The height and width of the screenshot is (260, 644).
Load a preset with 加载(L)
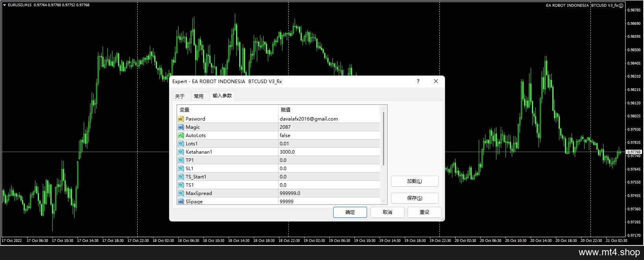pos(415,181)
